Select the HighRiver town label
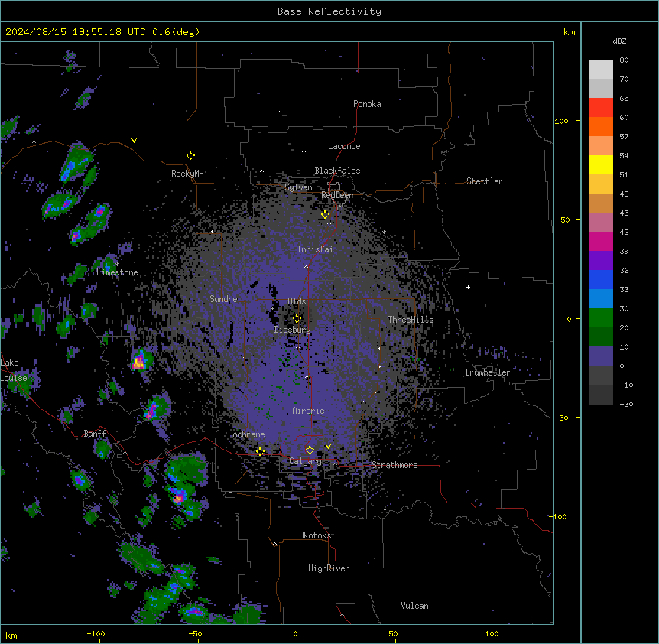 tap(329, 568)
